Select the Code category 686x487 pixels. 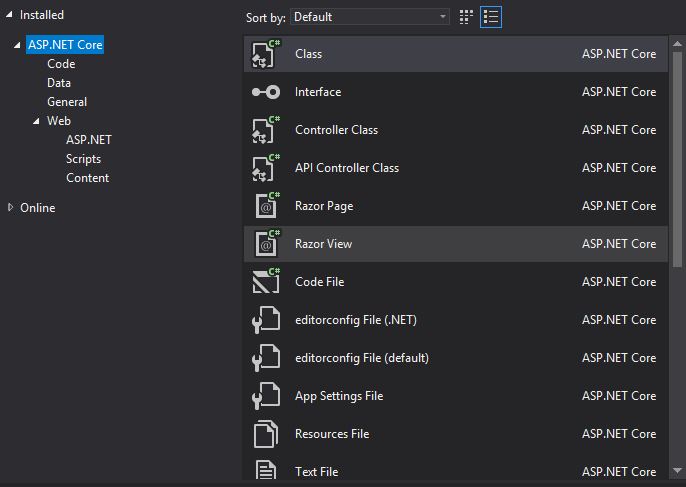point(61,64)
